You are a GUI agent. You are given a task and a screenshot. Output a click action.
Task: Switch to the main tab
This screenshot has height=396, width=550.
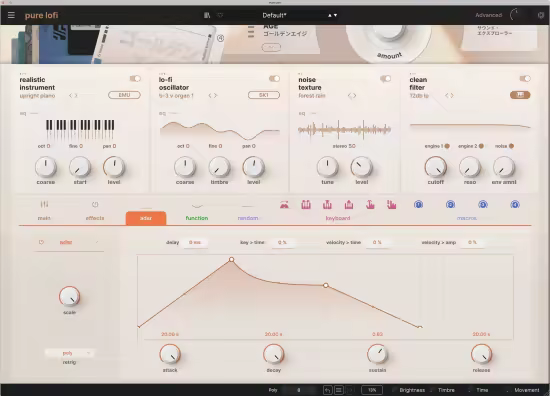click(44, 218)
